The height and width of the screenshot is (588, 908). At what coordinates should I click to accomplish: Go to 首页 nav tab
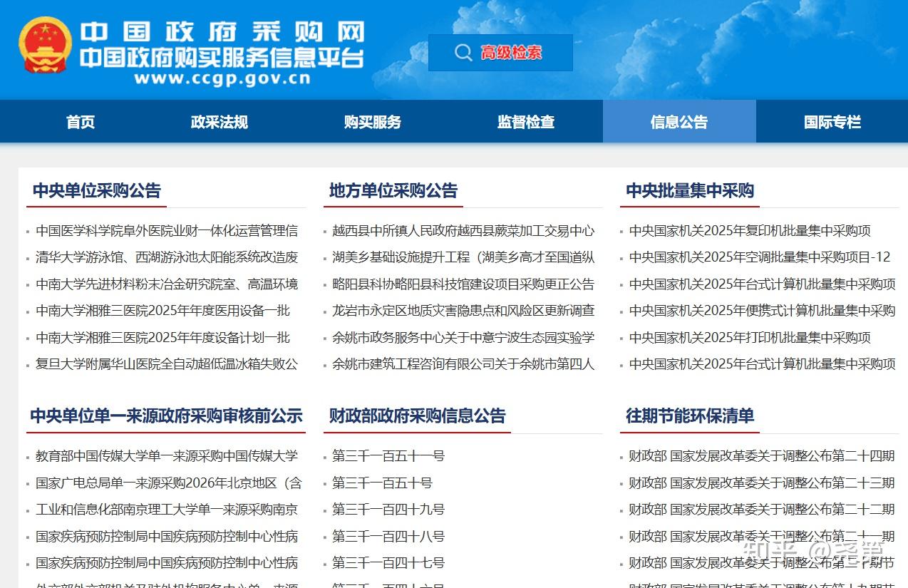click(x=81, y=122)
